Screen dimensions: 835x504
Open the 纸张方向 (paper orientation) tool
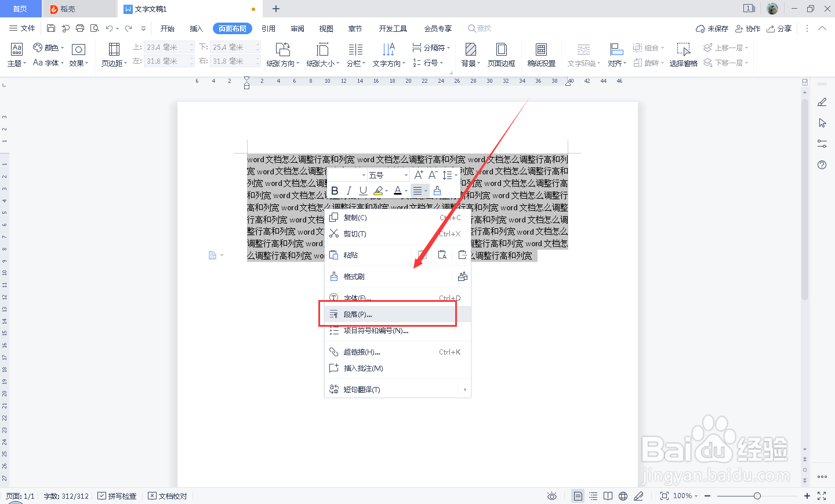282,54
